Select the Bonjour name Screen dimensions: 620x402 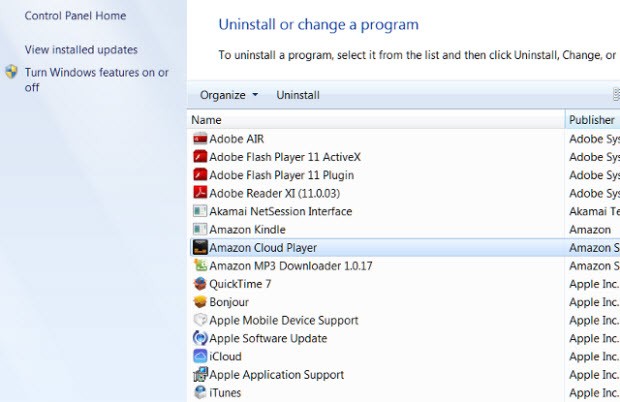pos(229,302)
